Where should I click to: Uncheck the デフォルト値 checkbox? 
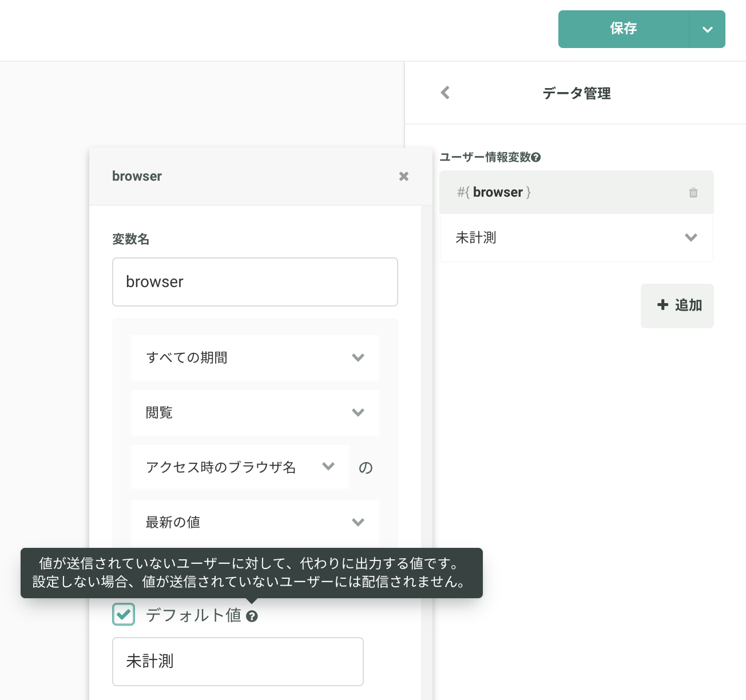click(x=124, y=614)
